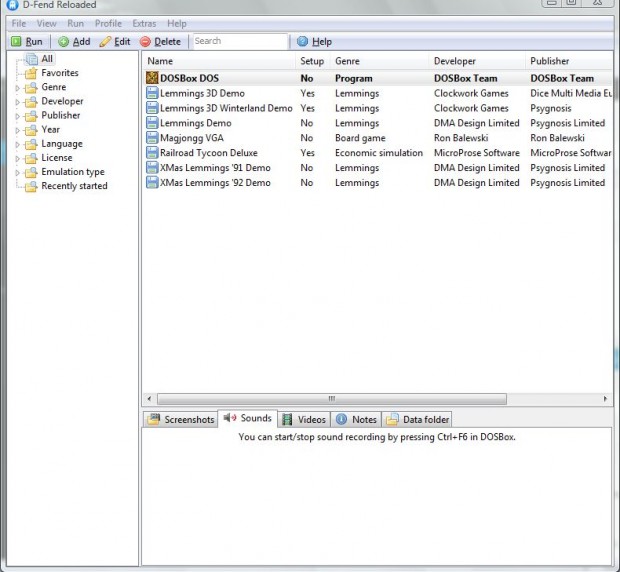Click the green Run toolbar icon
Viewport: 620px width, 572px height.
point(16,42)
